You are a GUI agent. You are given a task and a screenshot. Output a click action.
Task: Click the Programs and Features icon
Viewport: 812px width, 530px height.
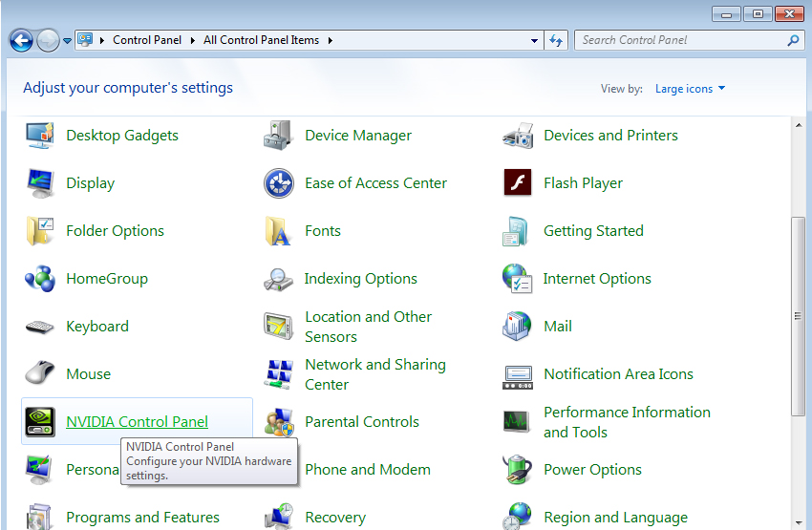(40, 517)
